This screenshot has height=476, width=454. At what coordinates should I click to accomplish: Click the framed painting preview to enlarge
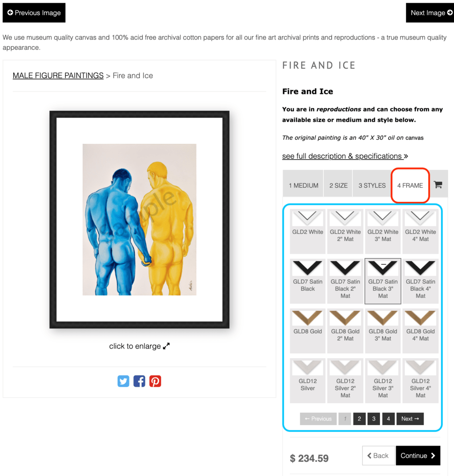(139, 220)
